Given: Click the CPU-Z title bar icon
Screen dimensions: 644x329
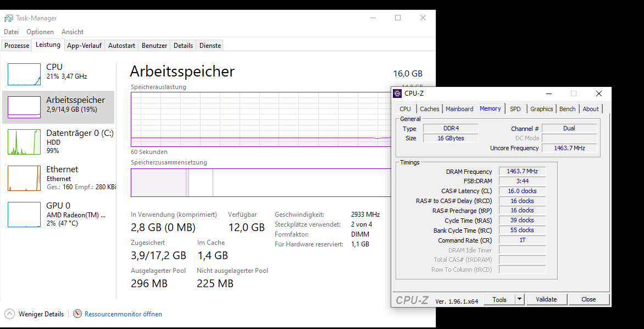Looking at the screenshot, I should (x=397, y=94).
